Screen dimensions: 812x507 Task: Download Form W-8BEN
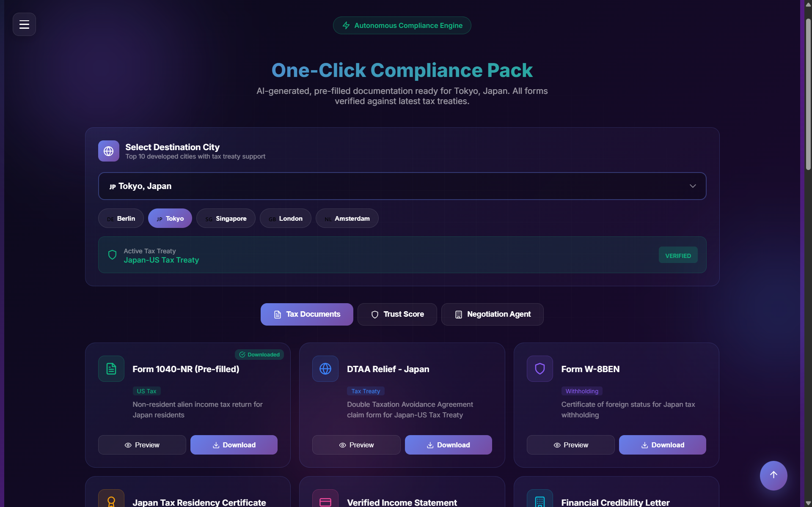point(663,445)
